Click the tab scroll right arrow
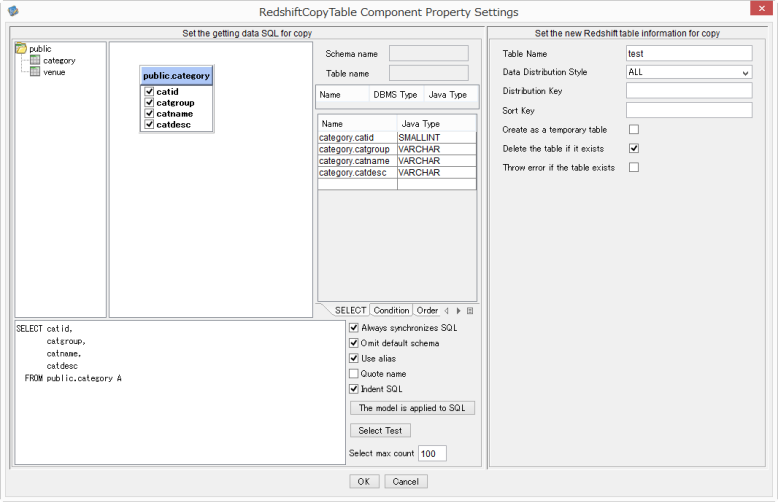The height and width of the screenshot is (502, 778). pyautogui.click(x=458, y=311)
